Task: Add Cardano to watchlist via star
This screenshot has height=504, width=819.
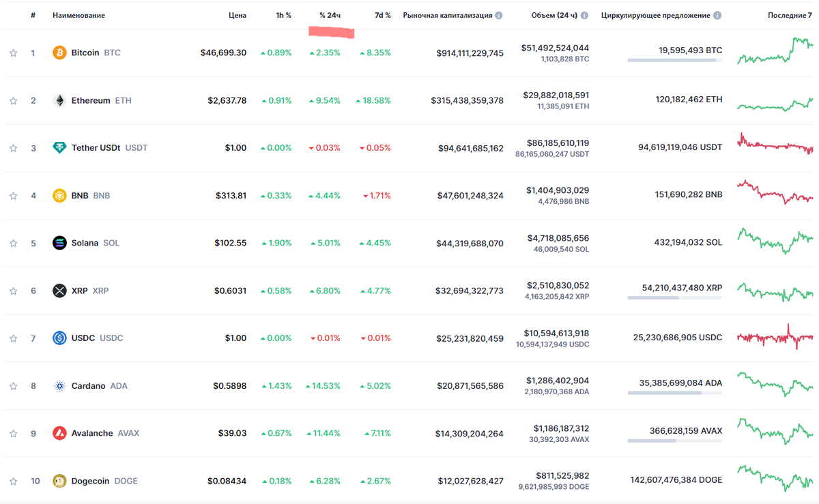Action: click(x=13, y=386)
